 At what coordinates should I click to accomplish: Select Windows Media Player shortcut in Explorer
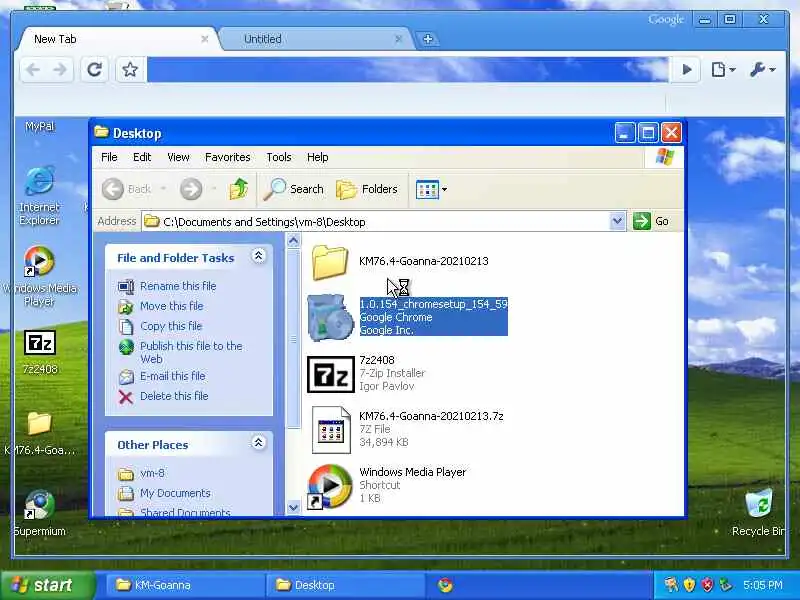(330, 486)
